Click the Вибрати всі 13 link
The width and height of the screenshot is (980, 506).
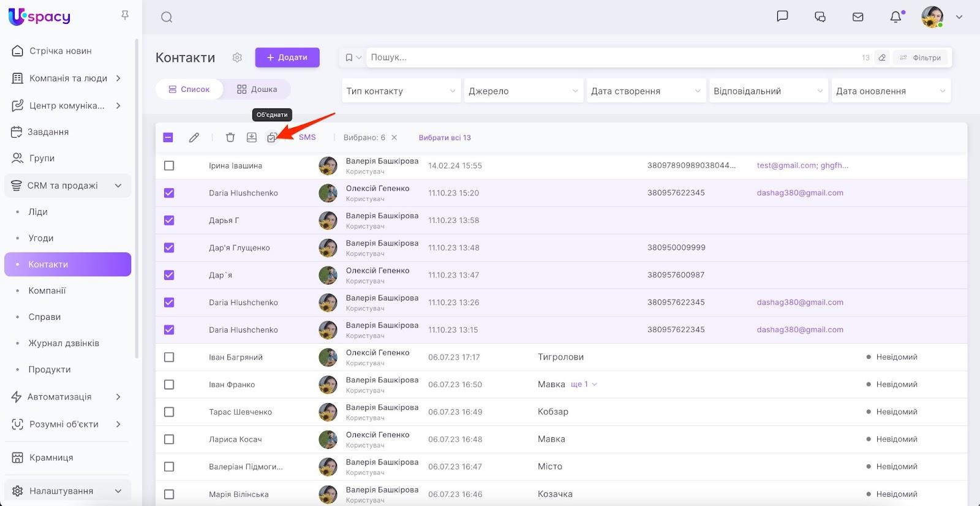445,138
